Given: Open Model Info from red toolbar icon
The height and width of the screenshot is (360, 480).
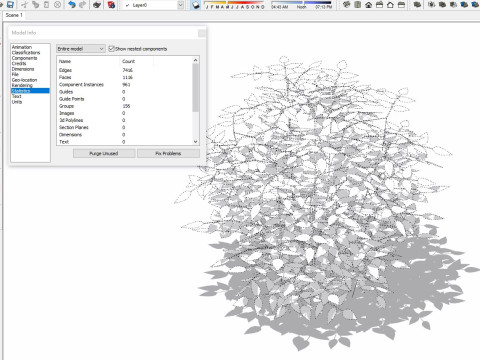Looking at the screenshot, I should coord(111,5).
